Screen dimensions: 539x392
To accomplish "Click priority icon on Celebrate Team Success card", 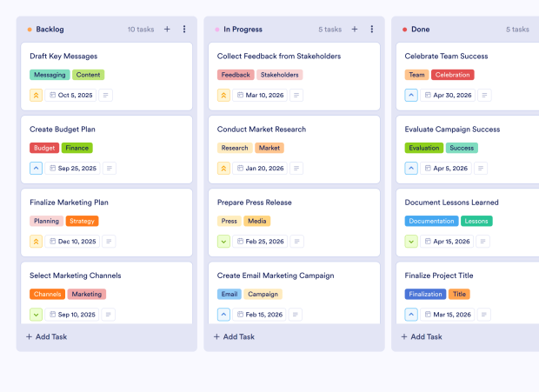I will coord(411,96).
